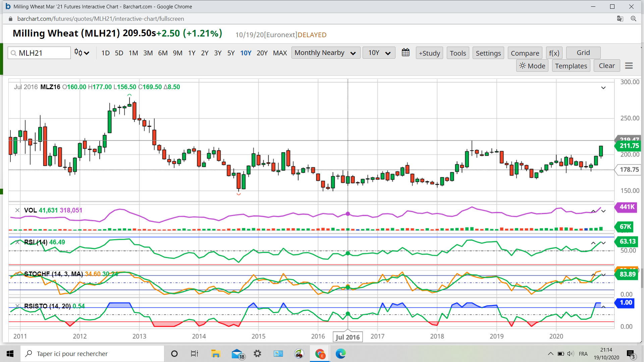
Task: Click the Google Translate page icon
Action: tap(620, 19)
